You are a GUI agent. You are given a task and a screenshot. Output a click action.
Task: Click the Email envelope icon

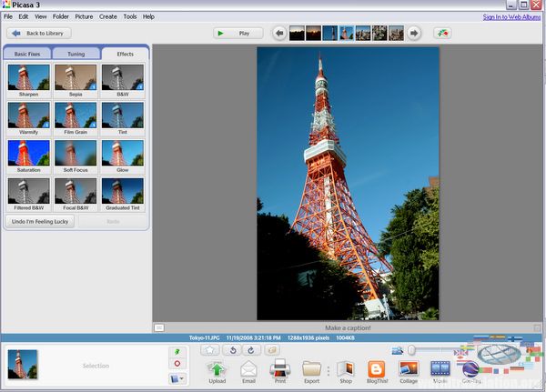pos(248,368)
